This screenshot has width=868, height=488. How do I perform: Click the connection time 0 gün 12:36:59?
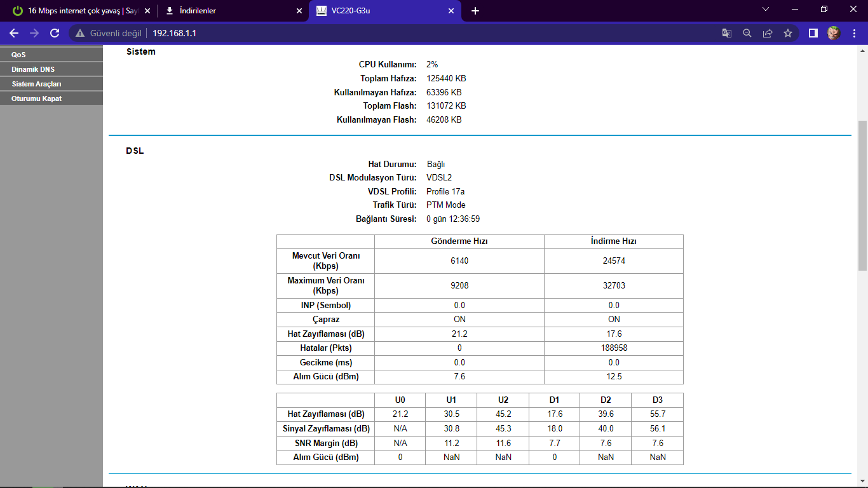tap(453, 219)
